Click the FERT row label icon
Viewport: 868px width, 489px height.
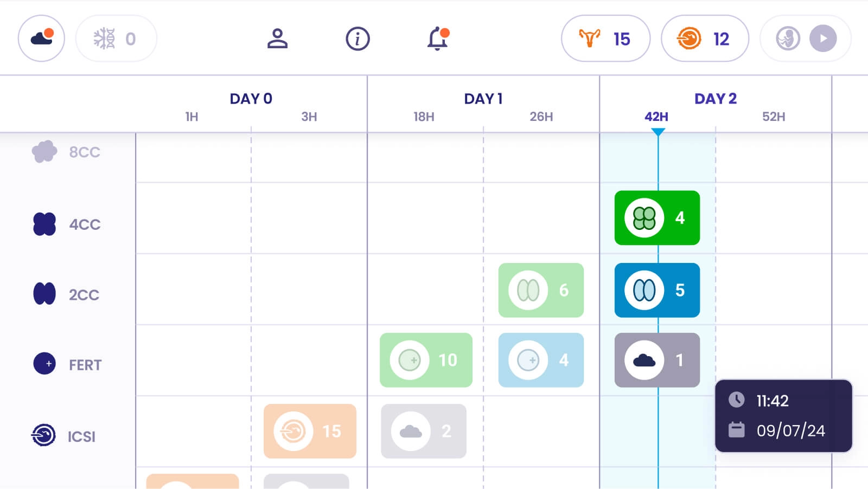click(x=44, y=364)
